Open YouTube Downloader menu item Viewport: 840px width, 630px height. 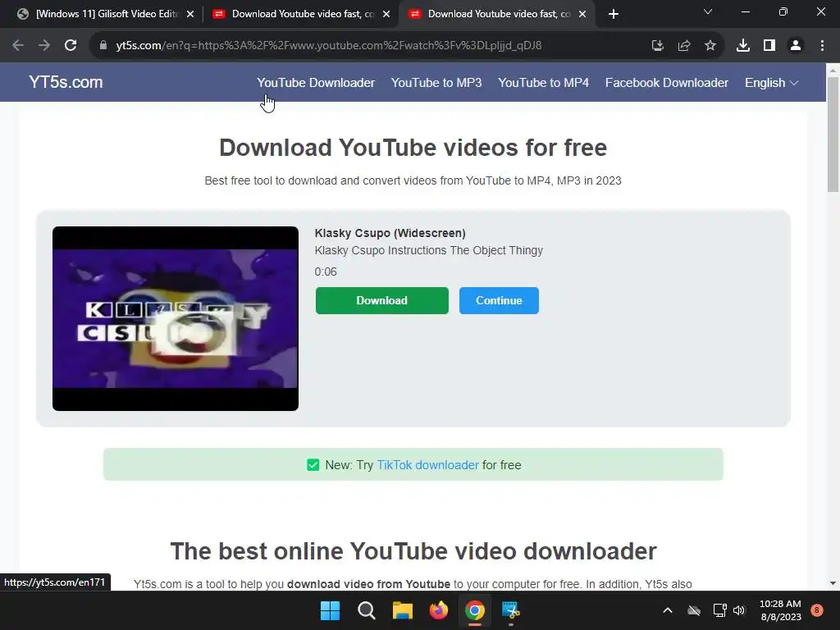(x=316, y=83)
